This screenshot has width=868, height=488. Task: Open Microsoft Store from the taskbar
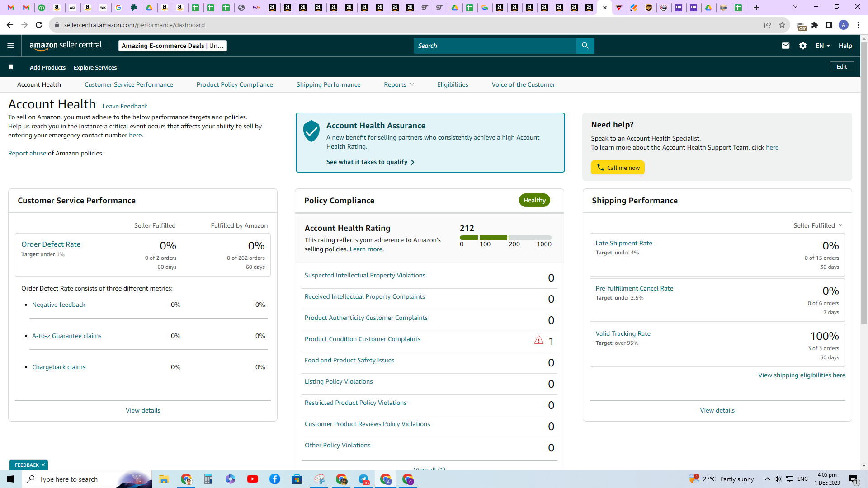[x=297, y=479]
